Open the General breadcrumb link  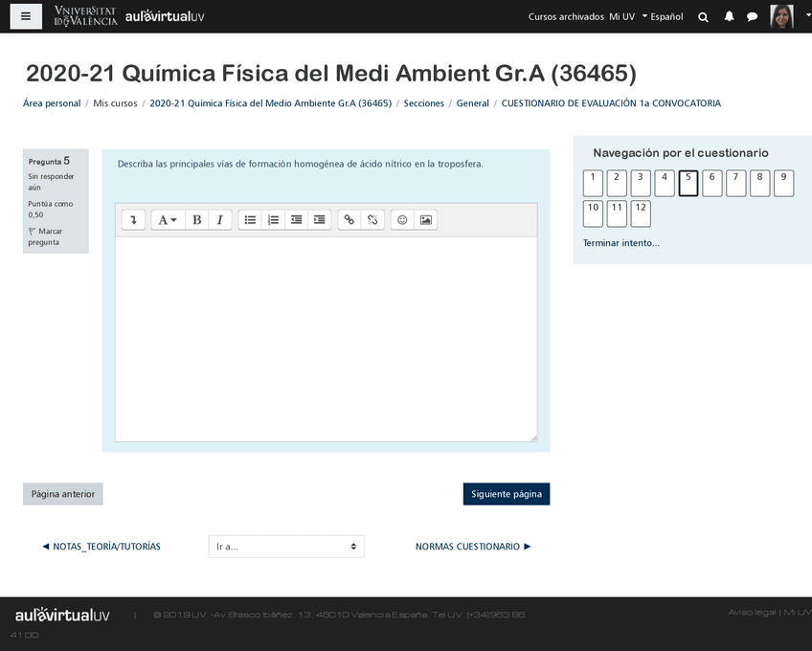click(472, 103)
